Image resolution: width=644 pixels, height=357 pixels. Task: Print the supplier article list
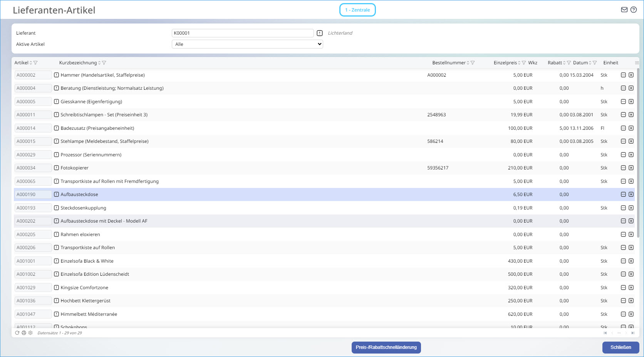pos(24,333)
